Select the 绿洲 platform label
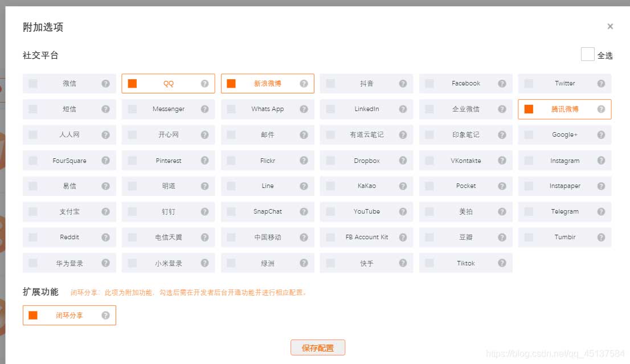630x364 pixels. (x=268, y=263)
